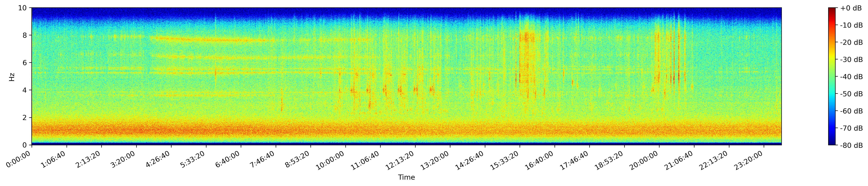Viewport: 868px width, 186px height.
Task: Click the -60 dB colorbar label
Action: [x=852, y=111]
